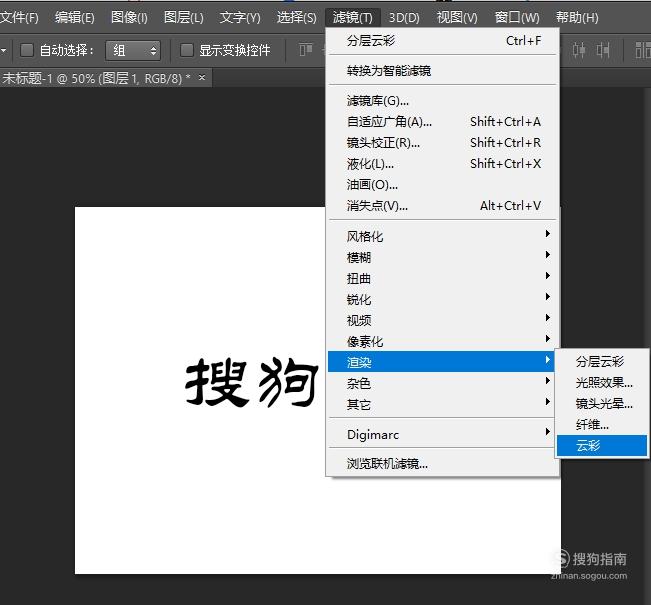Open the 视图(V) menu
The width and height of the screenshot is (651, 605).
tap(457, 17)
